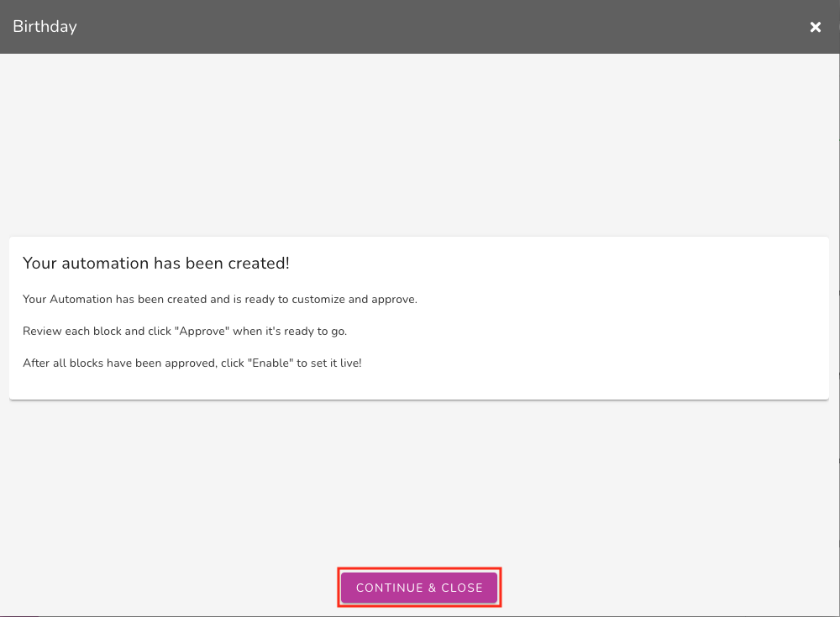Click the Continue & Close button
This screenshot has width=840, height=617.
[x=419, y=588]
